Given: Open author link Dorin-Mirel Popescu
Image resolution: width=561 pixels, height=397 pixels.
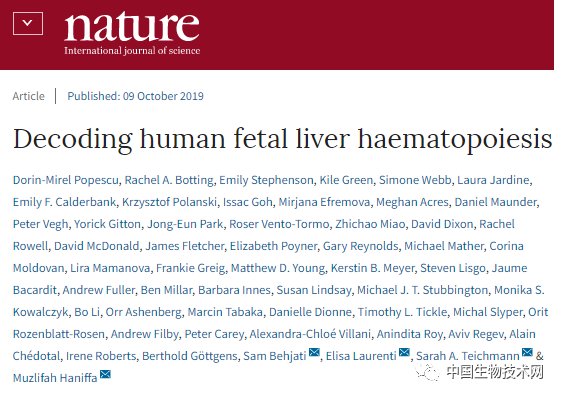Looking at the screenshot, I should click(65, 180).
